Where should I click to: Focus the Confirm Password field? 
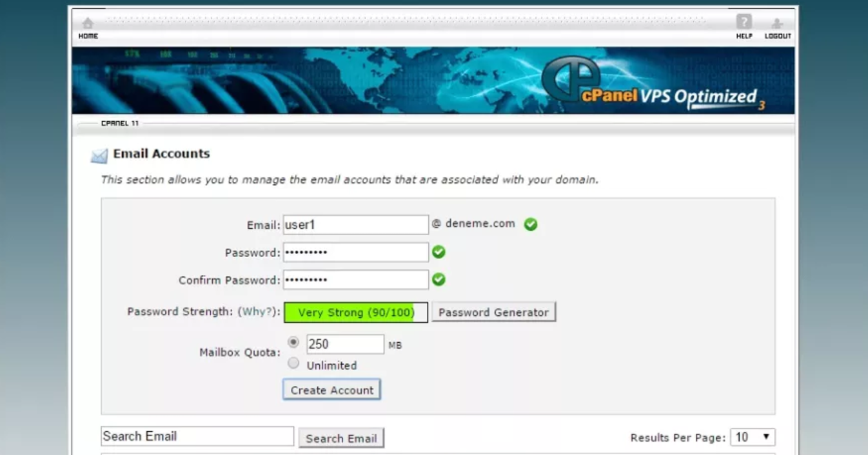[356, 280]
